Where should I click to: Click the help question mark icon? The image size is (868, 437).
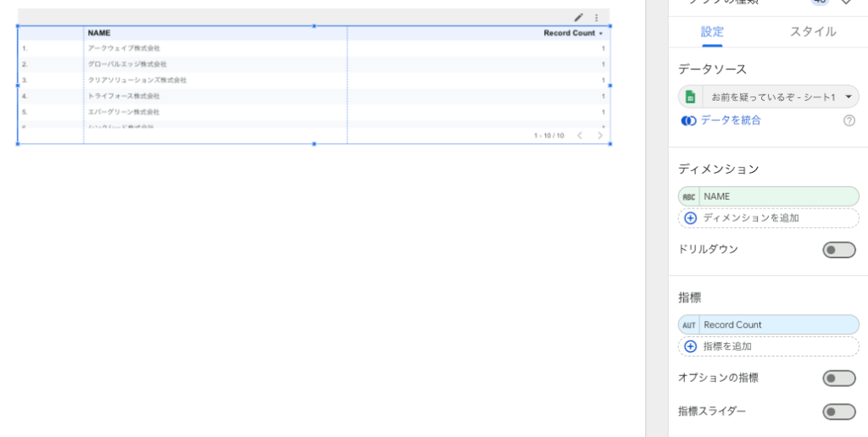[x=849, y=121]
